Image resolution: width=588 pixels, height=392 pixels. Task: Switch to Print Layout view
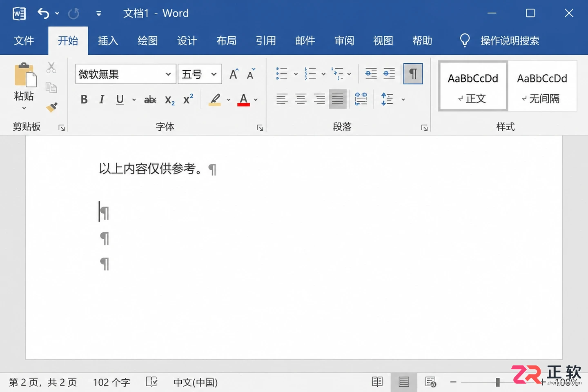pos(404,382)
